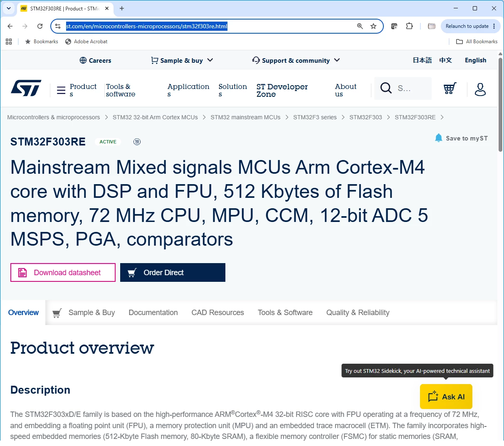Screen dimensions: 504x446
Task: Expand the Support & community dropdown
Action: coord(296,60)
